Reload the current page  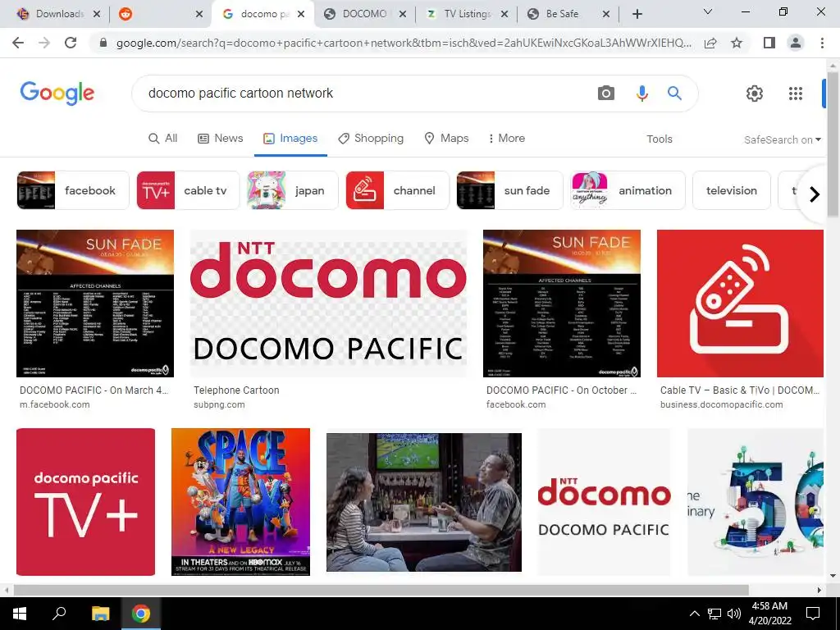[71, 43]
